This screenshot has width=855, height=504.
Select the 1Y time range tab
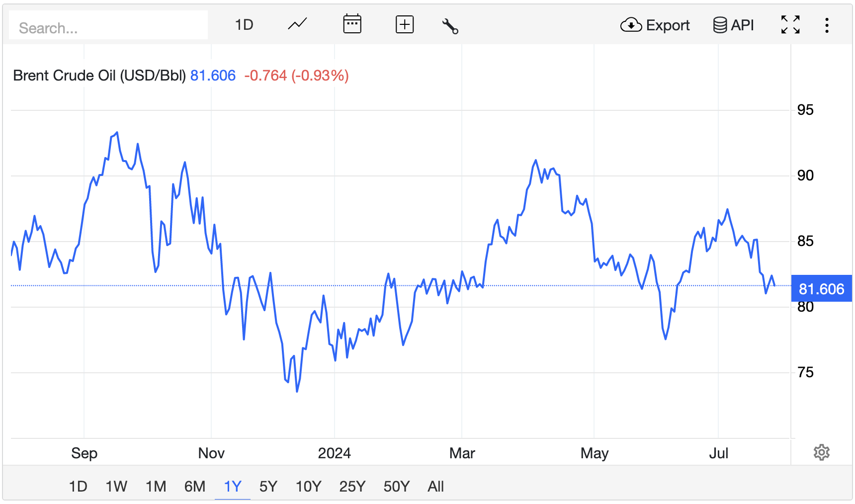(233, 486)
